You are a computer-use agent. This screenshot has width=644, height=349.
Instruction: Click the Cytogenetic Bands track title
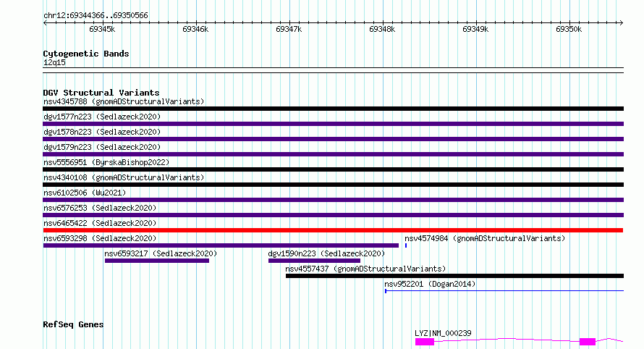tap(86, 54)
